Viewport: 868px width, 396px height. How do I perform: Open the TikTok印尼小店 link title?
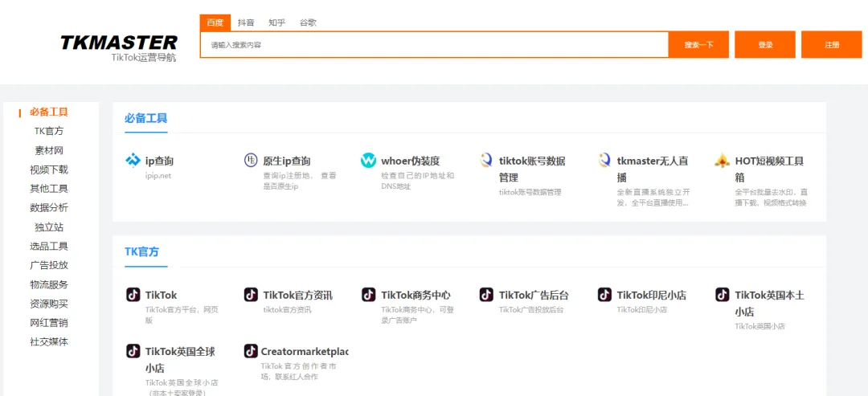click(652, 296)
